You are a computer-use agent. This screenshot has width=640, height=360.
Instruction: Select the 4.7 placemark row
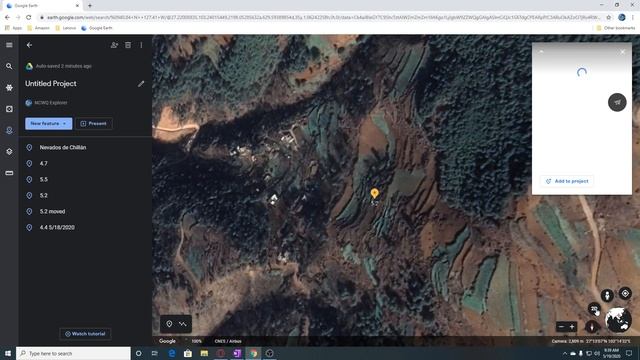pyautogui.click(x=86, y=163)
